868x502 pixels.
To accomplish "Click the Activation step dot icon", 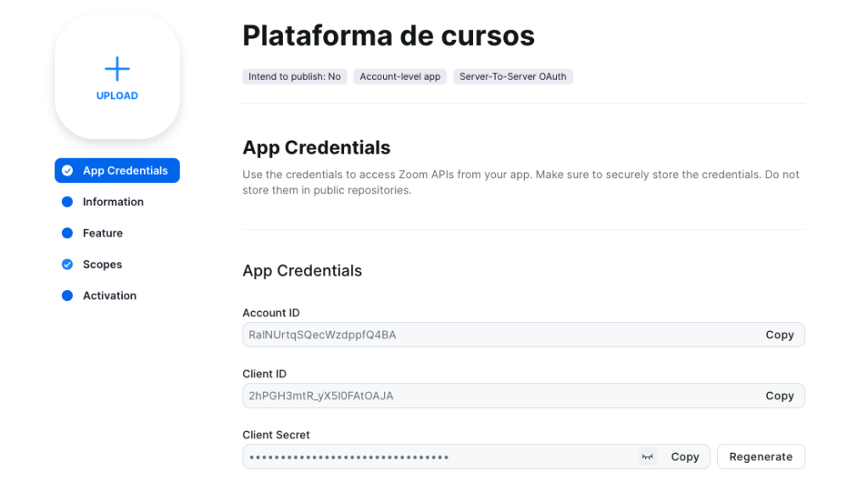I will click(x=68, y=296).
